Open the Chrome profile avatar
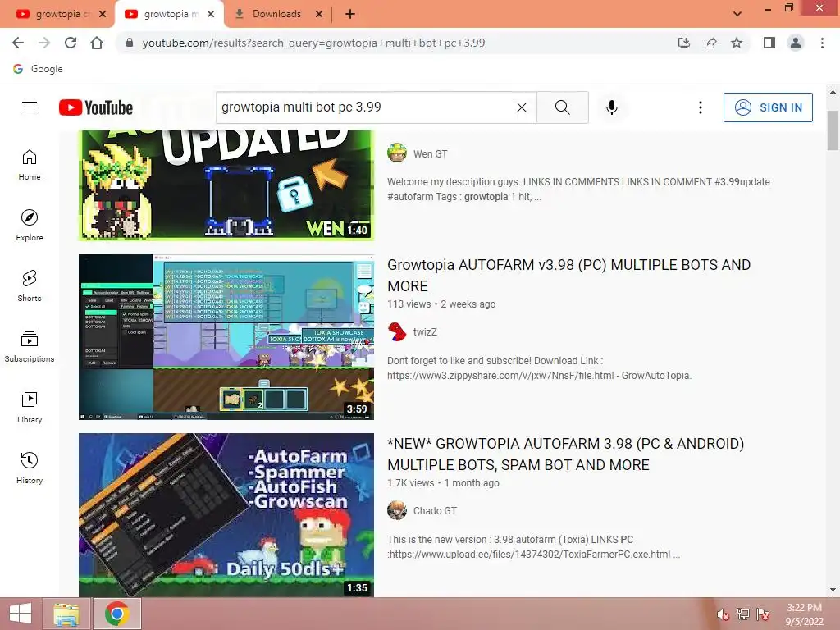 point(796,43)
